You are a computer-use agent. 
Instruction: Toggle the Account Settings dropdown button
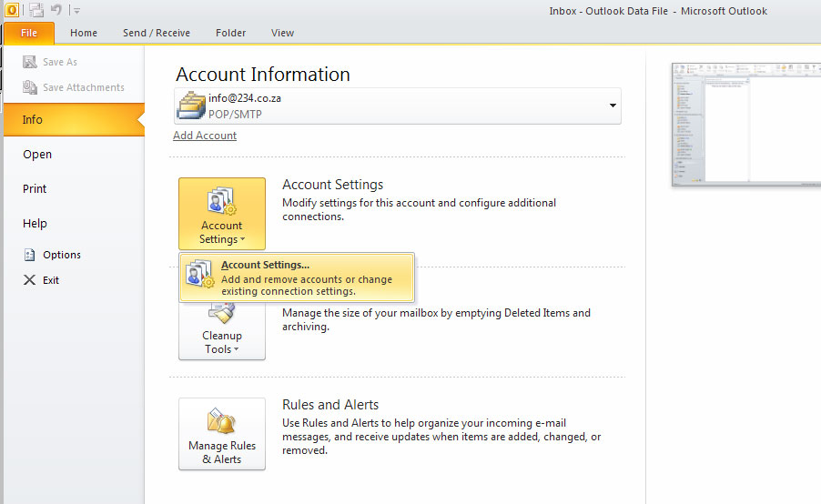[221, 214]
